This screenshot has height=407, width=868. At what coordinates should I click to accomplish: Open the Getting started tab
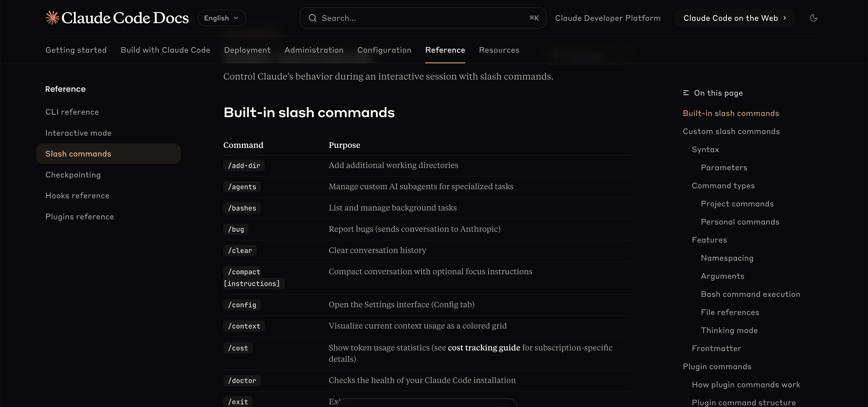pyautogui.click(x=76, y=50)
